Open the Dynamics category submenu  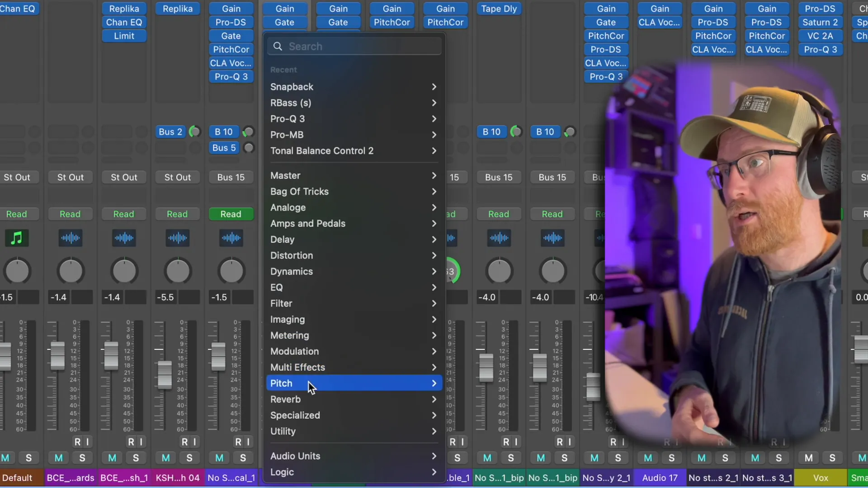(x=354, y=272)
